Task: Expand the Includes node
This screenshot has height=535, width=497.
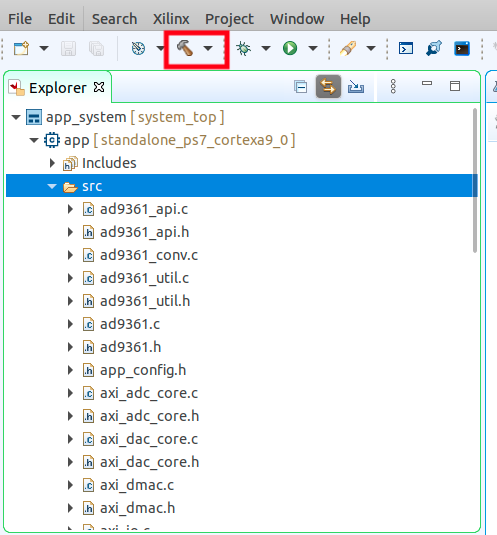Action: 52,163
